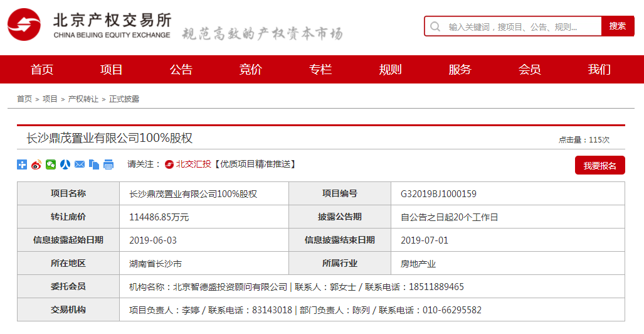Click the copy link icon
Viewport: 644px width, 334px height.
click(x=94, y=164)
